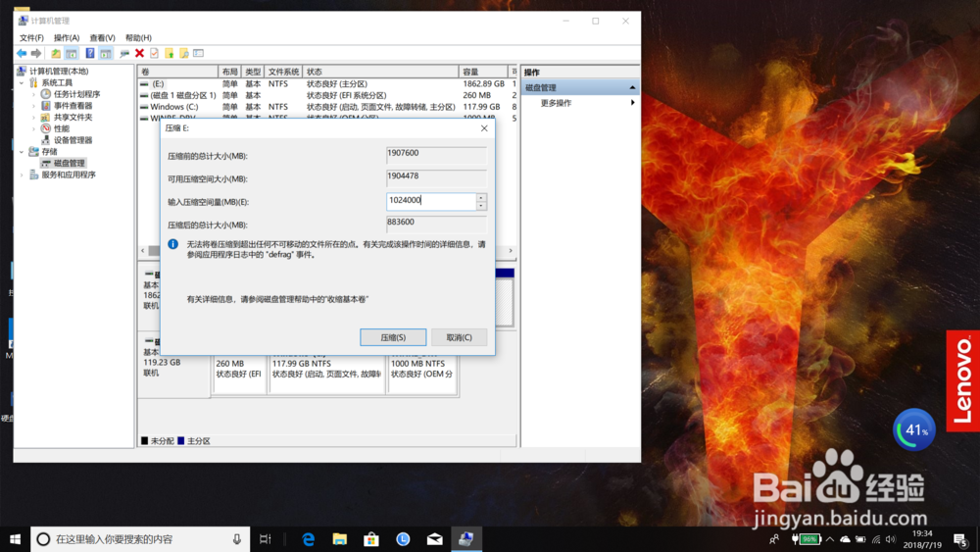Select 共享文件夹 in the tree

[x=73, y=117]
